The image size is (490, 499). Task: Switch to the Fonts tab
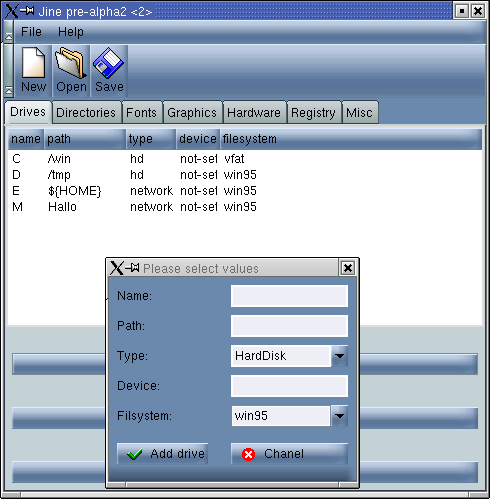click(x=141, y=112)
